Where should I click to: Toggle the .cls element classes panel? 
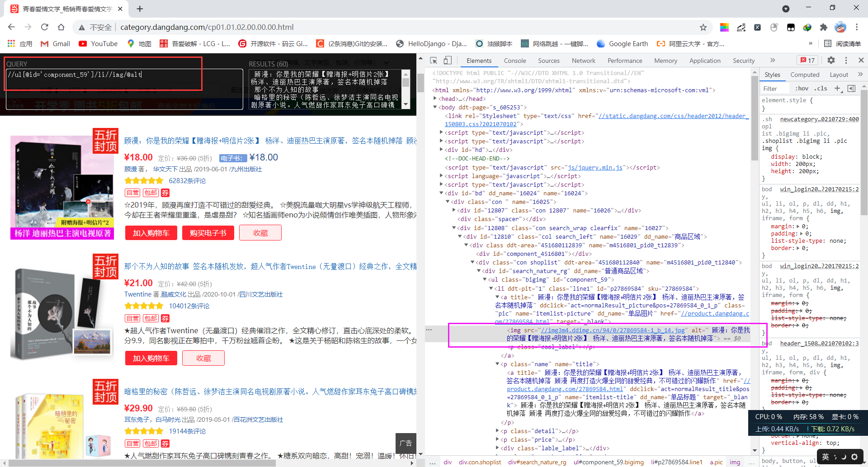[x=821, y=89]
